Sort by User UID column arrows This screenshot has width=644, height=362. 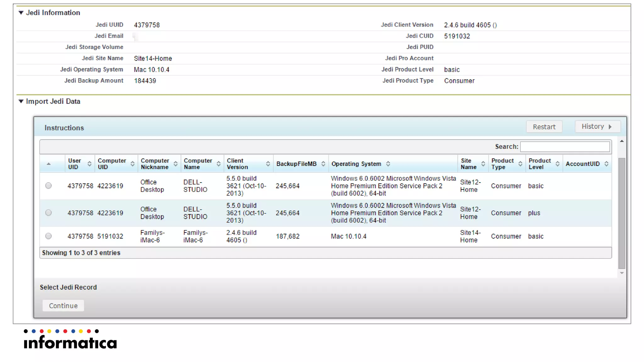tap(90, 164)
